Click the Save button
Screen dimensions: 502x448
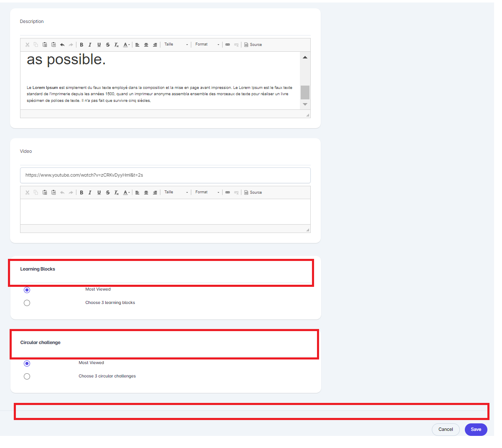[476, 429]
